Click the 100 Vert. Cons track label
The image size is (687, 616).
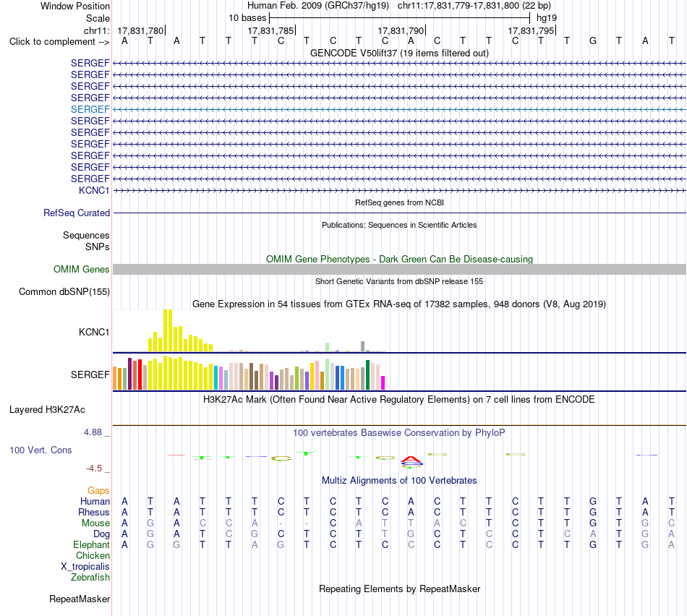tap(40, 450)
